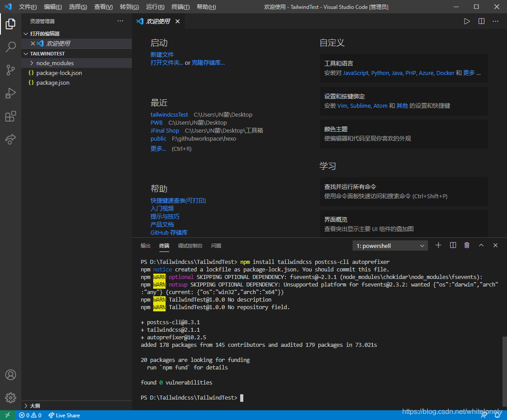
Task: Open the 运行(R) menu
Action: coord(155,7)
